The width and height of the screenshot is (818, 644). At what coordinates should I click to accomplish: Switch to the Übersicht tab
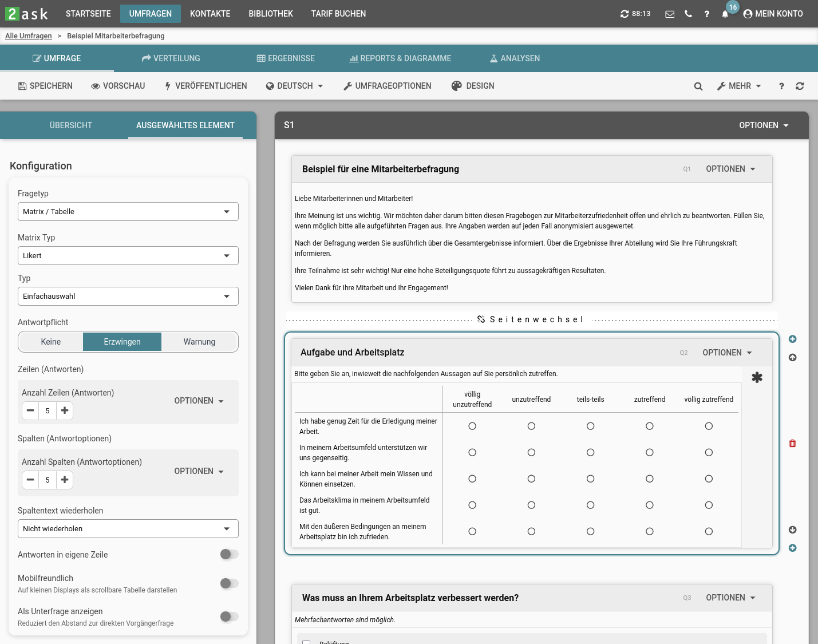[71, 125]
